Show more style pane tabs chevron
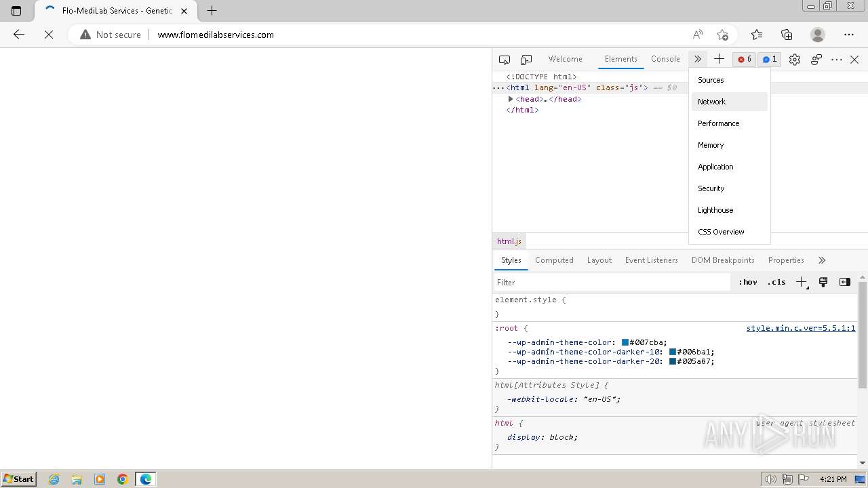The height and width of the screenshot is (488, 868). point(822,260)
